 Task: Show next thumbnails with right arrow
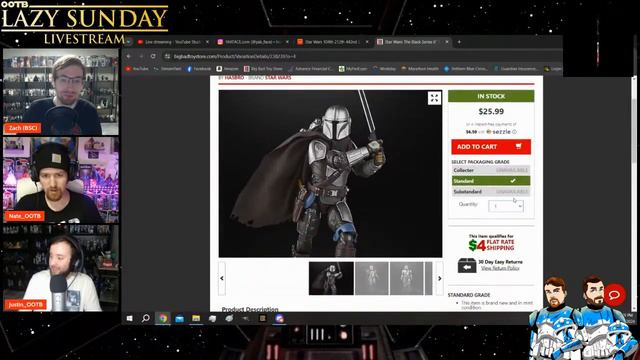point(440,278)
